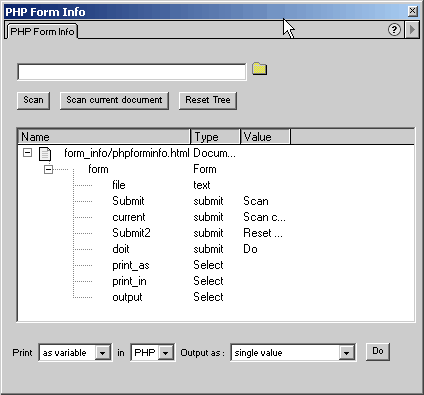Viewport: 424px width, 395px height.
Task: Select the 'doit' tree item
Action: 121,249
